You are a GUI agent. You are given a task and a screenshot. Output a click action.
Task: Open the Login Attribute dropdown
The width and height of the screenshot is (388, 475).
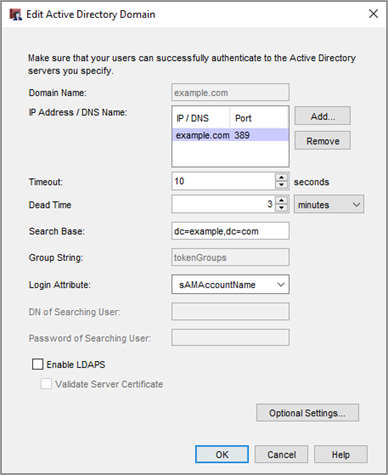pos(230,284)
